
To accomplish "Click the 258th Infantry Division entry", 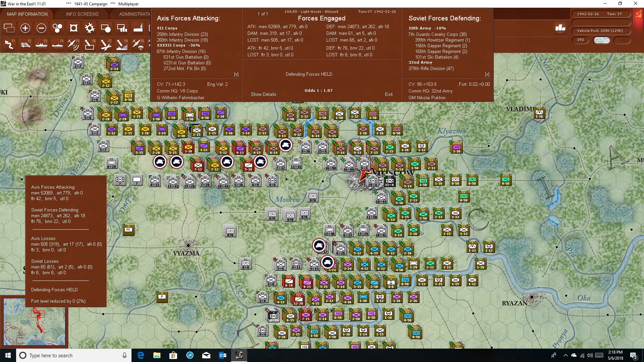I will pyautogui.click(x=182, y=35).
